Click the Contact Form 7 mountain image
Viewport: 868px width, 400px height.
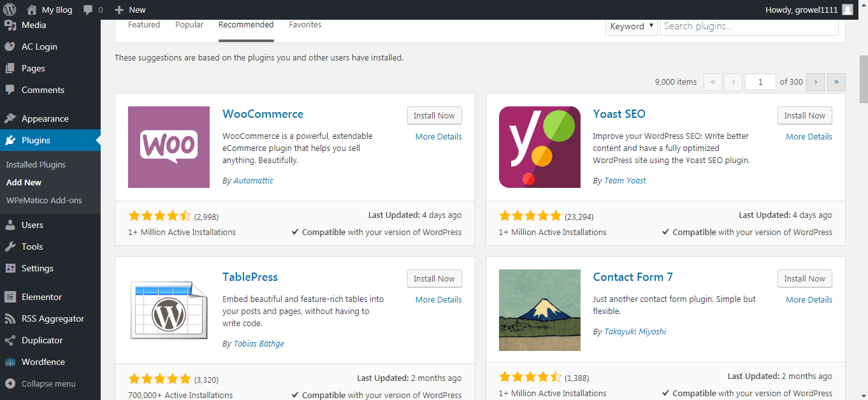click(540, 310)
